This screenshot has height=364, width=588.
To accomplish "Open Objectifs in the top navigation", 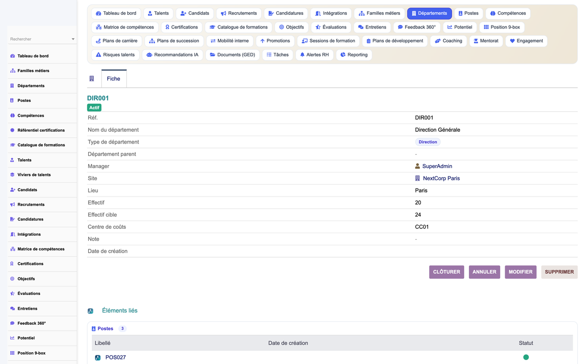I will 292,27.
